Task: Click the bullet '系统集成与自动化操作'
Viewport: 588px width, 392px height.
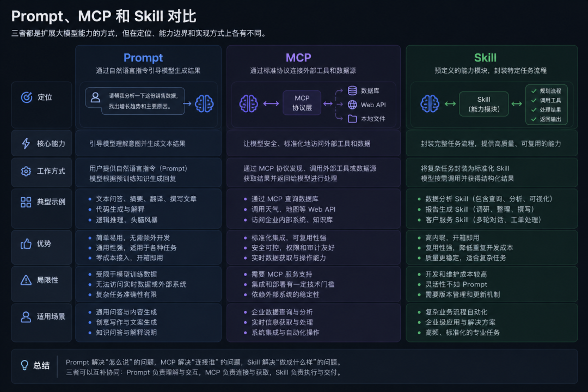Action: point(285,332)
